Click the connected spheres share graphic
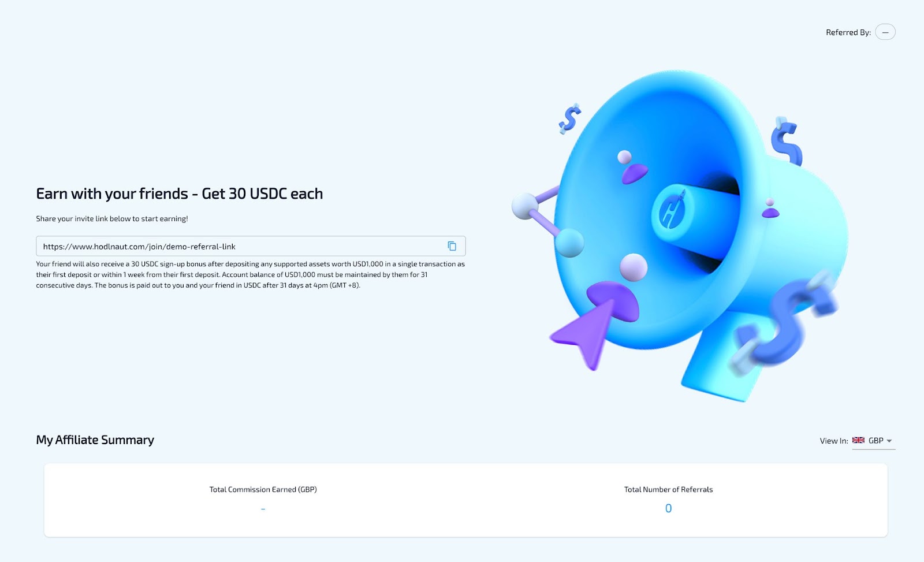Image resolution: width=924 pixels, height=562 pixels. point(546,222)
